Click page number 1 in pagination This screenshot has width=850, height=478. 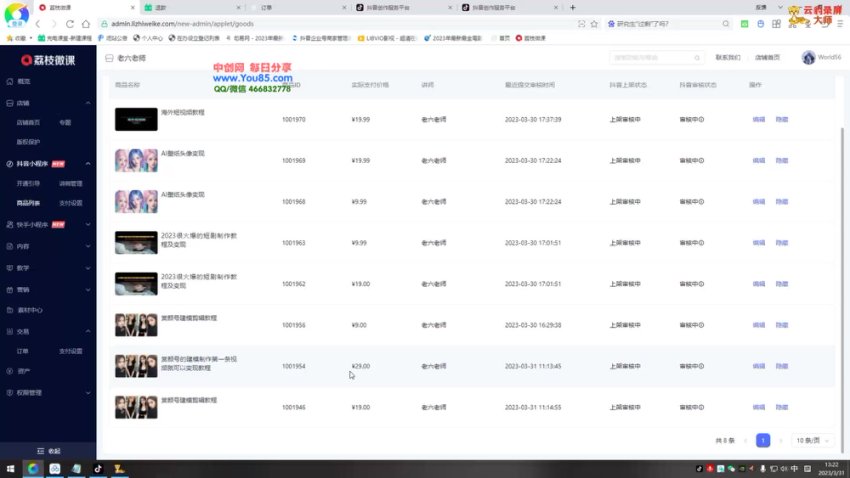pyautogui.click(x=763, y=441)
